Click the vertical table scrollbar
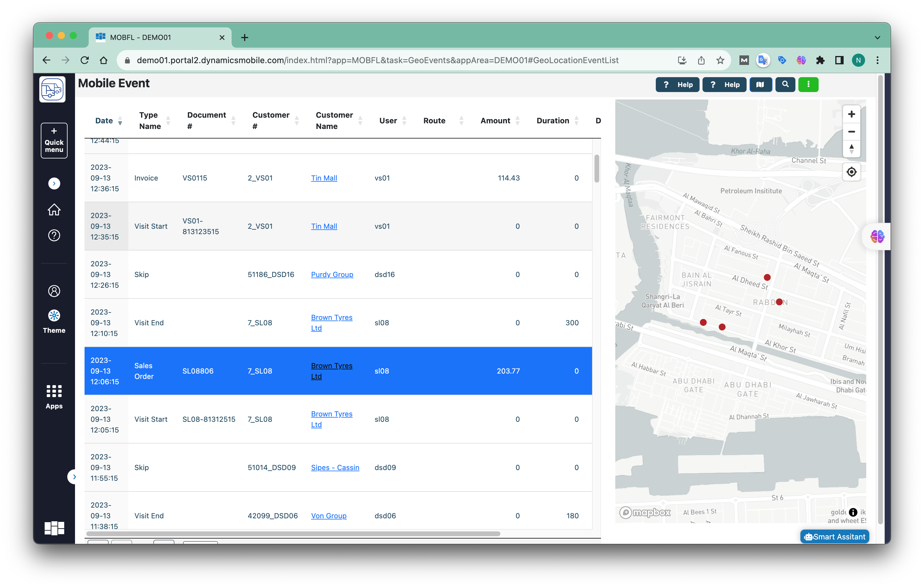This screenshot has width=924, height=588. coord(597,169)
